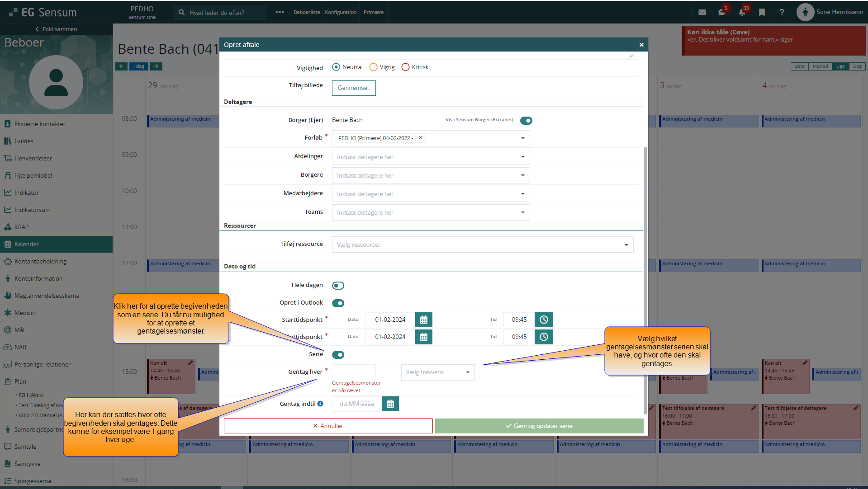Click the Gentag indtil info icon

pos(320,404)
